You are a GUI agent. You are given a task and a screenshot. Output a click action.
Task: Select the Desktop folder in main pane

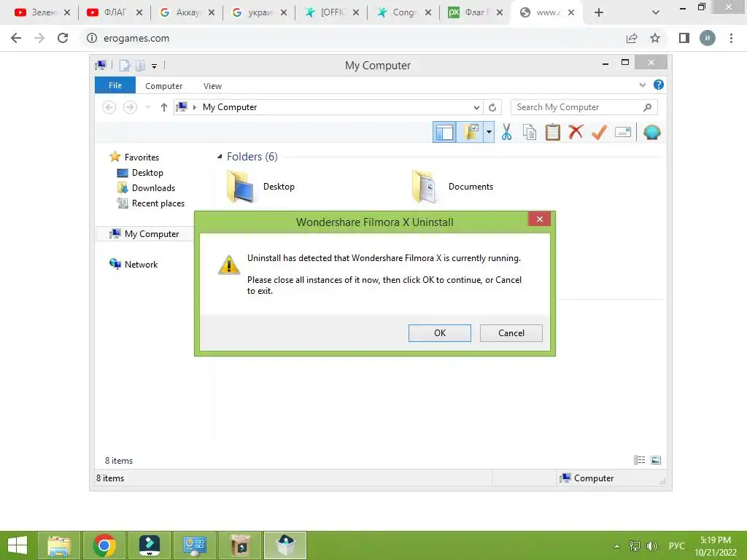click(260, 186)
